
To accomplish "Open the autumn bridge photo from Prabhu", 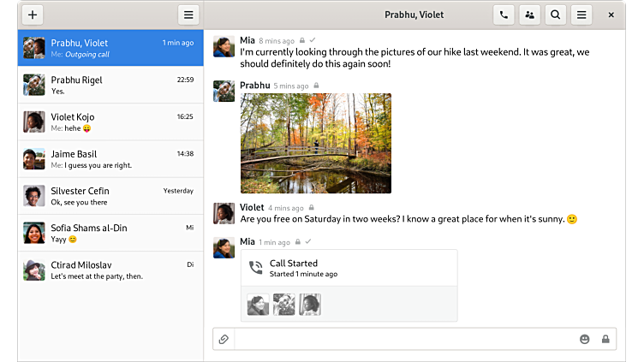I will [315, 143].
